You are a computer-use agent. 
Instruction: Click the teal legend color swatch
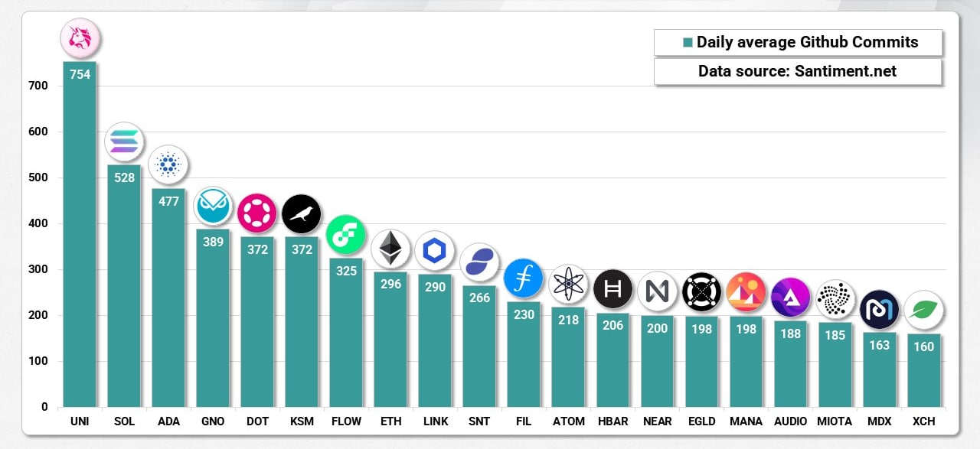click(688, 43)
